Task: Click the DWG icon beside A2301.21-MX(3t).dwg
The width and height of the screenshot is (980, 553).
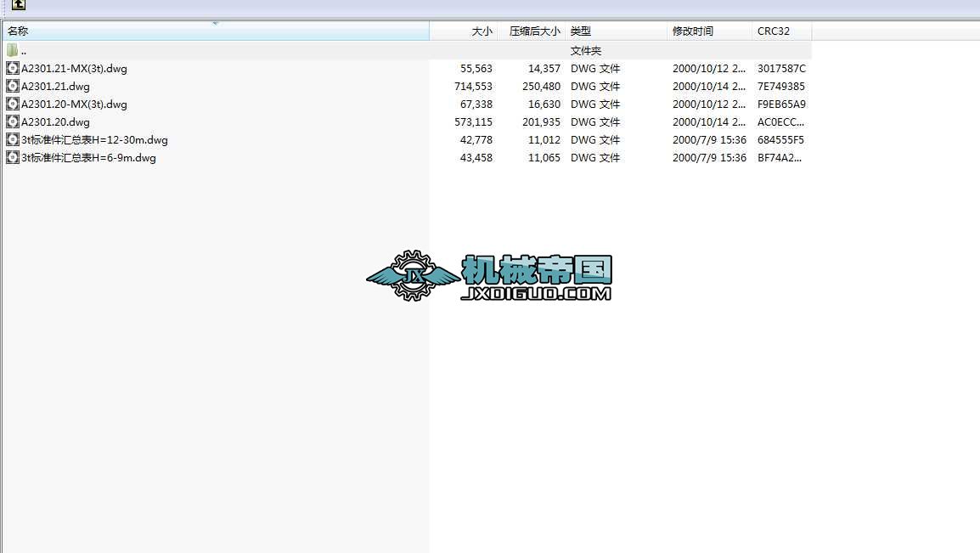Action: pos(12,68)
